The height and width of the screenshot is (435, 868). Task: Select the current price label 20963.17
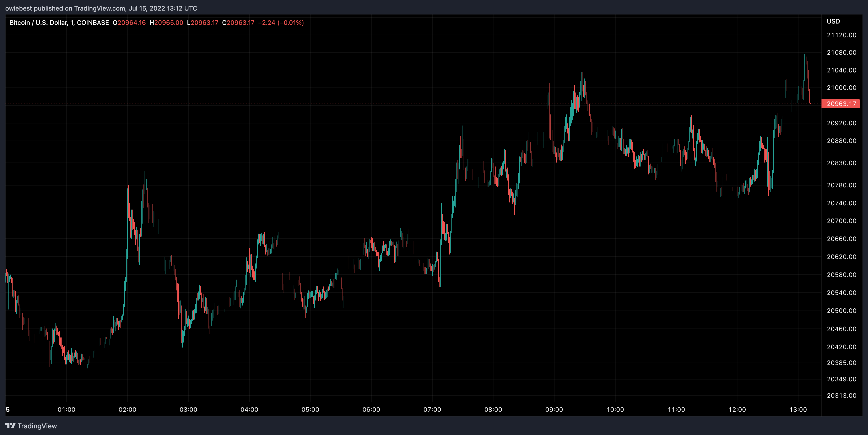click(x=841, y=104)
